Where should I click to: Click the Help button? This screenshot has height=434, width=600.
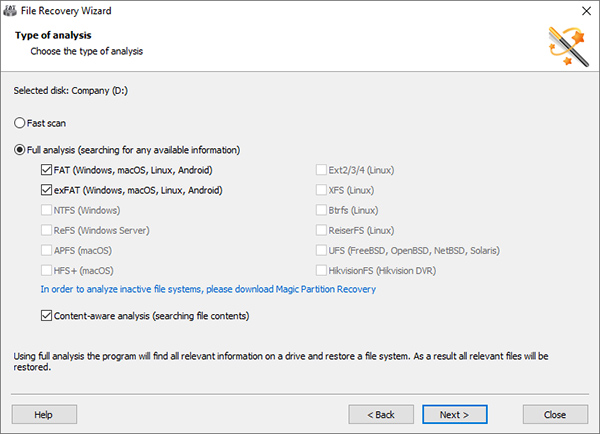pyautogui.click(x=44, y=414)
